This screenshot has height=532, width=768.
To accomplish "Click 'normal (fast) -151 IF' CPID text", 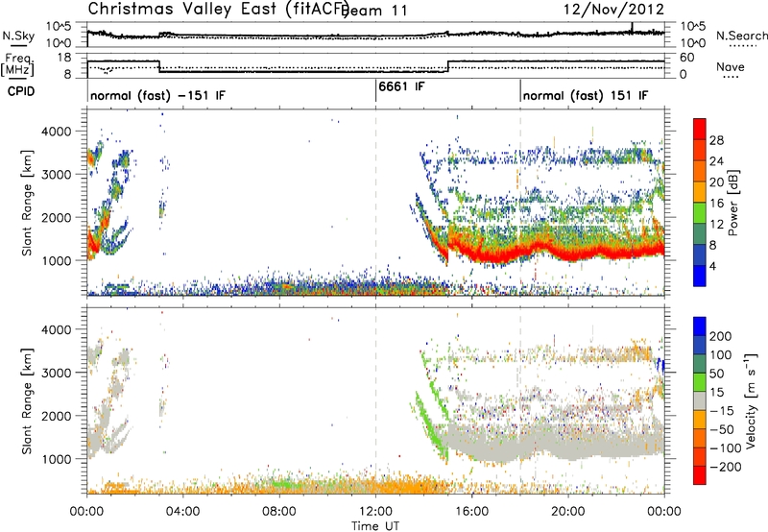I will [x=157, y=95].
